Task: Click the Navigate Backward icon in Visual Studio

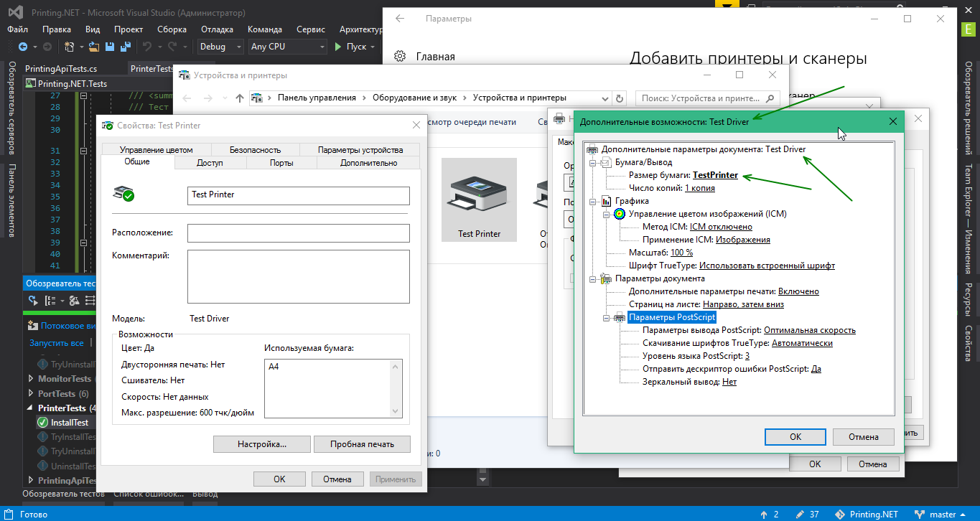Action: coord(22,47)
